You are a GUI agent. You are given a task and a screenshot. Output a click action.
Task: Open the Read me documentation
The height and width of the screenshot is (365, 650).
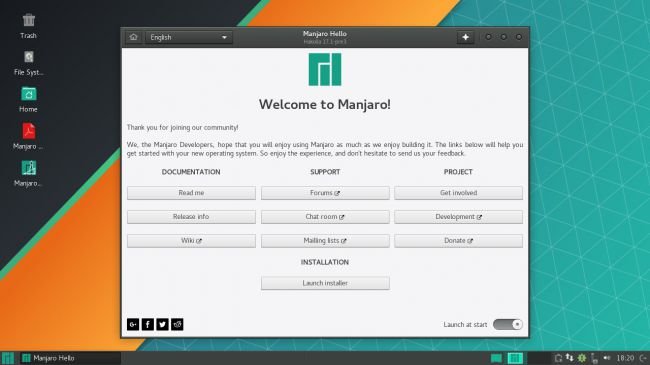(x=191, y=193)
